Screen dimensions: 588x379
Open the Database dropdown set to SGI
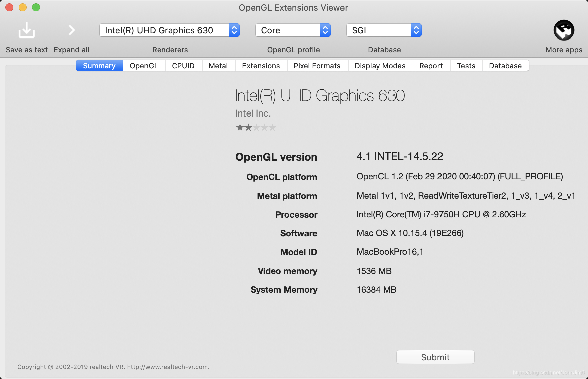click(x=384, y=30)
